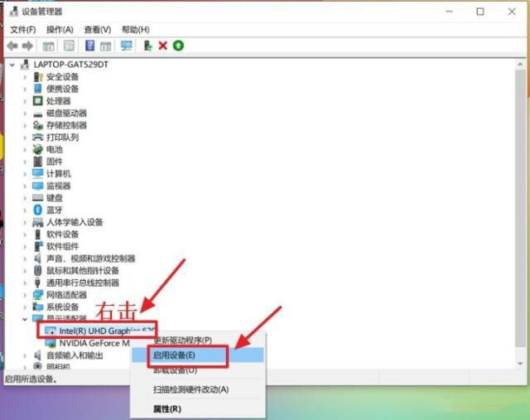Click the back arrow in the toolbar
This screenshot has width=530, height=420.
(x=12, y=46)
